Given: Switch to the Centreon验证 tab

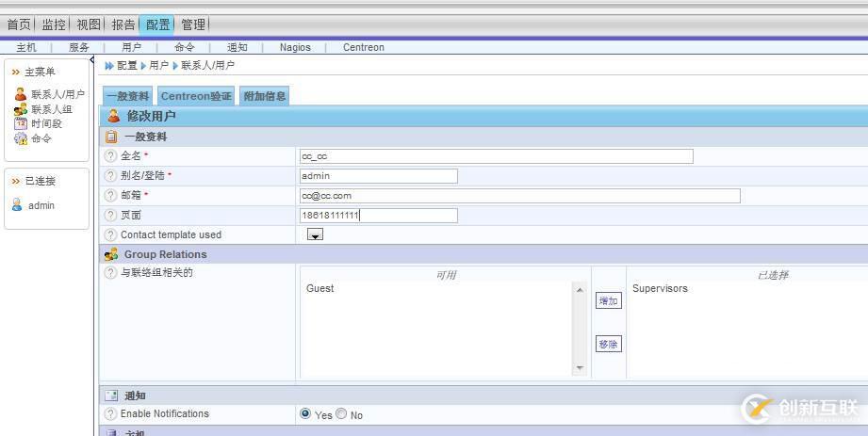Looking at the screenshot, I should (196, 96).
